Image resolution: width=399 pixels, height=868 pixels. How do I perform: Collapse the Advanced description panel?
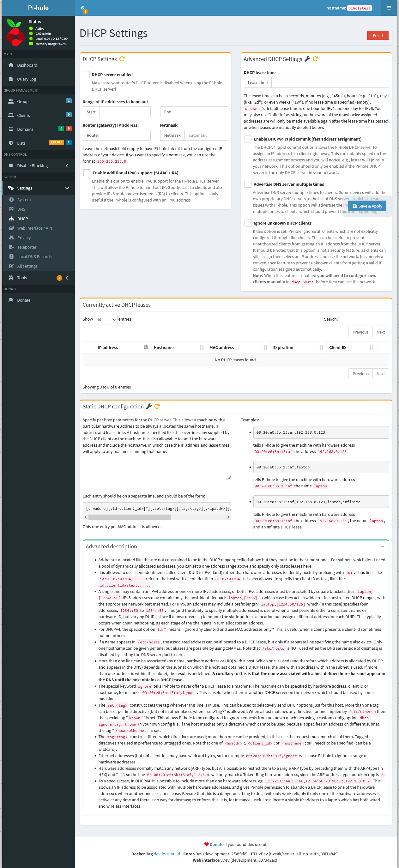click(382, 546)
